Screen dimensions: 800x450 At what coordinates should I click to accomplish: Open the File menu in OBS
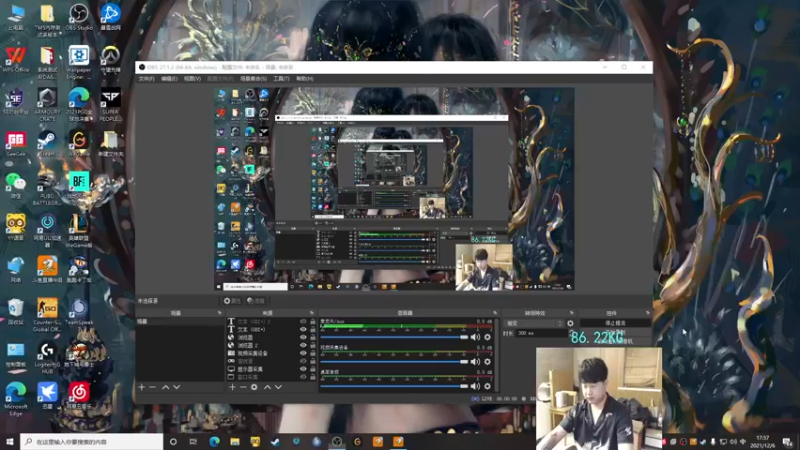pyautogui.click(x=146, y=79)
